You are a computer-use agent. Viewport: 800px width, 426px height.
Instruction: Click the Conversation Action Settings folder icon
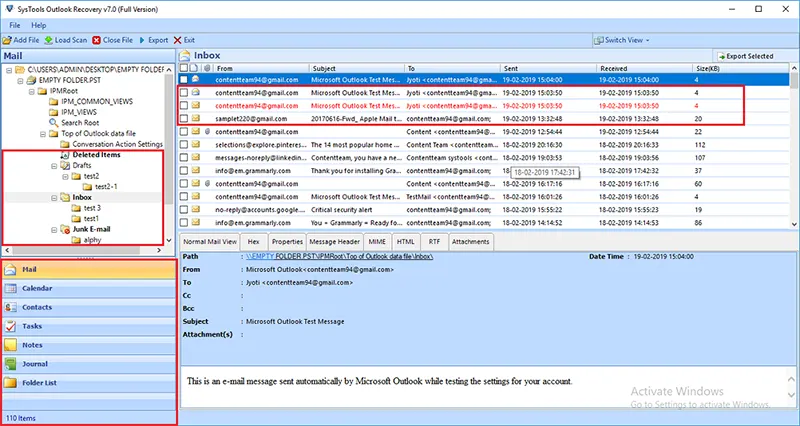[x=65, y=144]
